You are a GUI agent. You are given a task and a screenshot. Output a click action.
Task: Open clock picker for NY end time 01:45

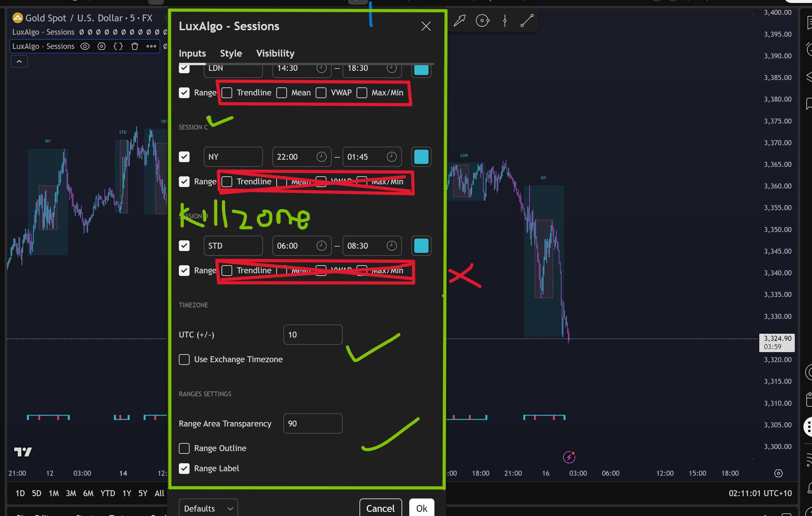(391, 157)
